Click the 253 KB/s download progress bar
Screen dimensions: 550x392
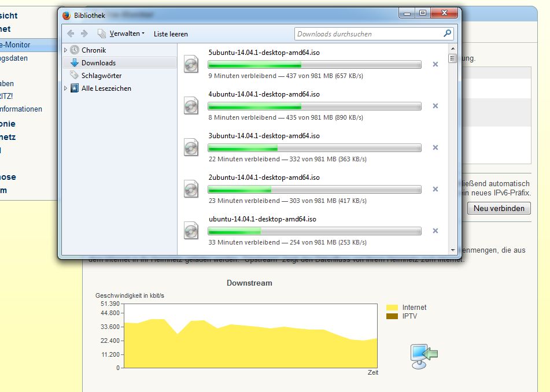[x=315, y=231]
